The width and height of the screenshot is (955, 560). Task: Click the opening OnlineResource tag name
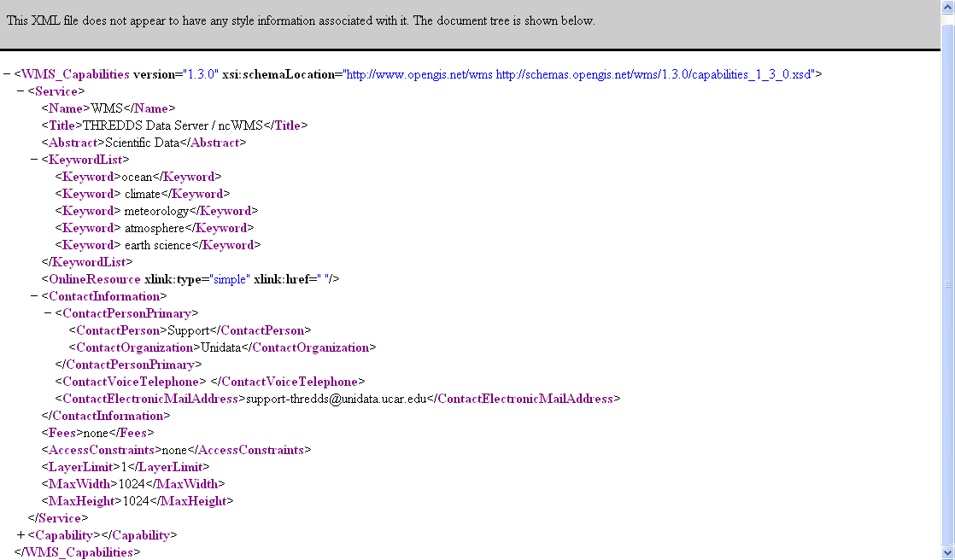point(94,279)
